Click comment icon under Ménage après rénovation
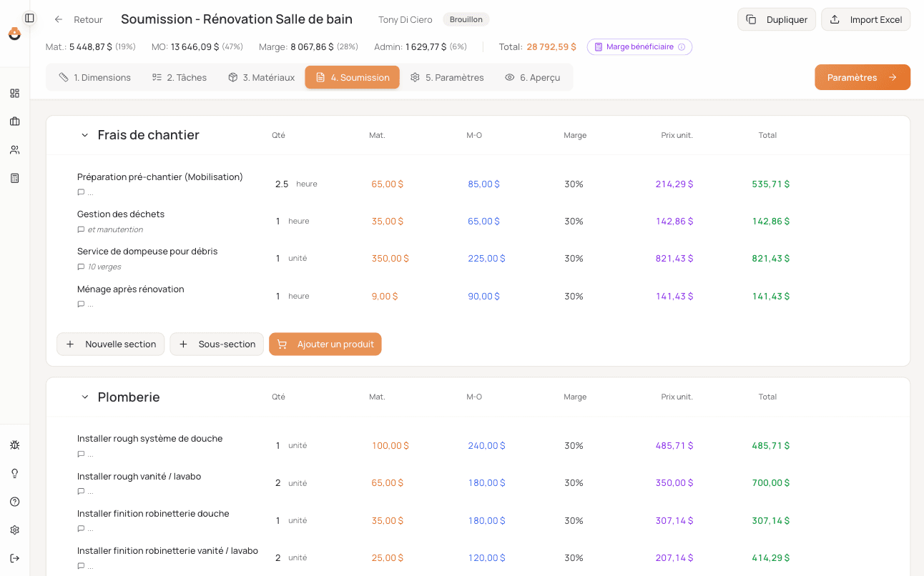 coord(81,304)
